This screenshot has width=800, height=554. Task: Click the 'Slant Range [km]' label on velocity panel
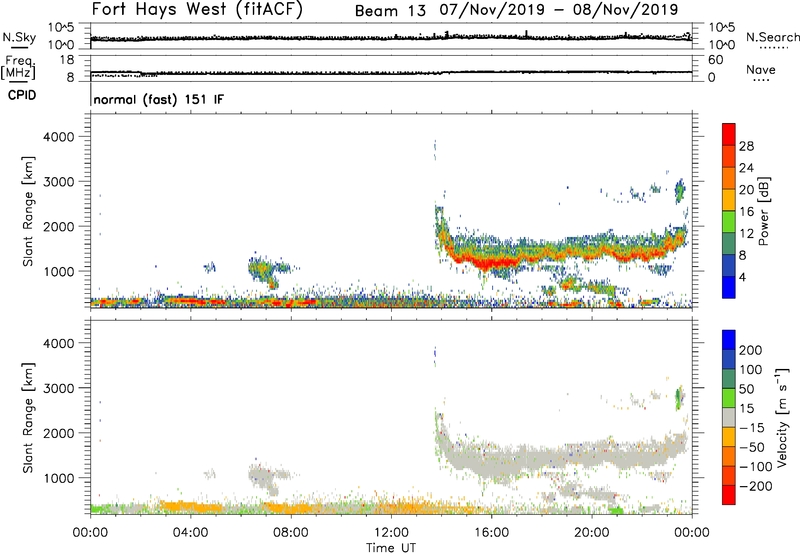[x=28, y=418]
